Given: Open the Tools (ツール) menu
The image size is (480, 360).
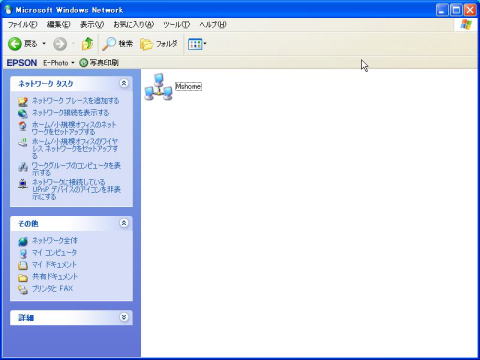Looking at the screenshot, I should coord(176,24).
